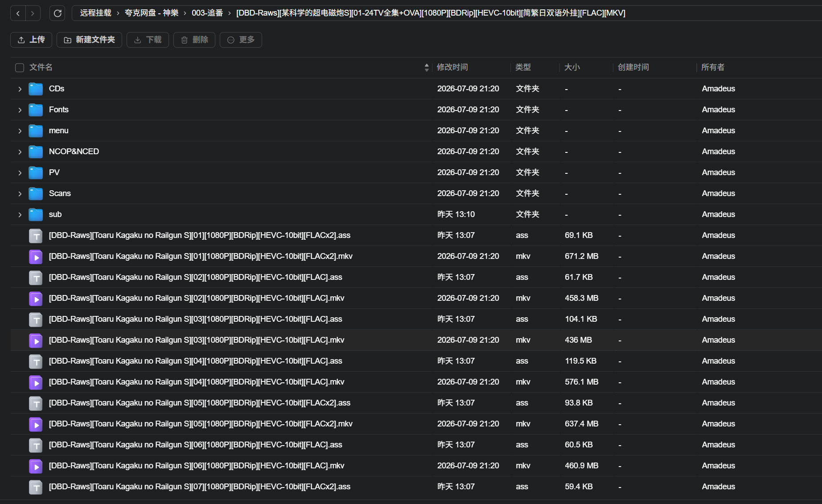Click the Scans folder icon
822x504 pixels.
[x=36, y=193]
